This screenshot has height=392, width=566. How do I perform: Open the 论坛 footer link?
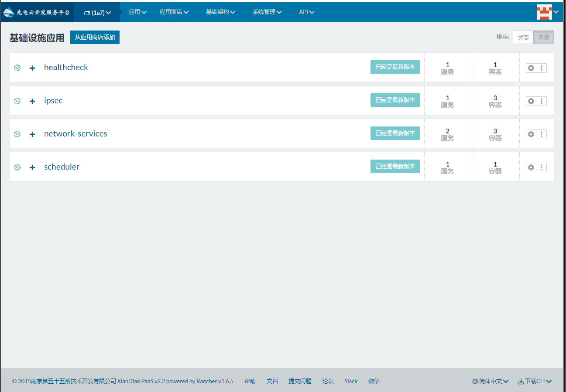328,381
